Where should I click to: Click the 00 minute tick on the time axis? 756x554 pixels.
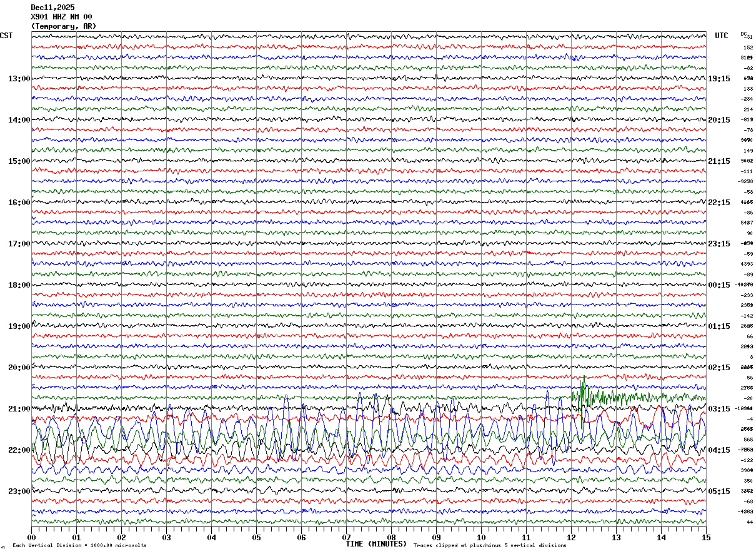point(31,537)
